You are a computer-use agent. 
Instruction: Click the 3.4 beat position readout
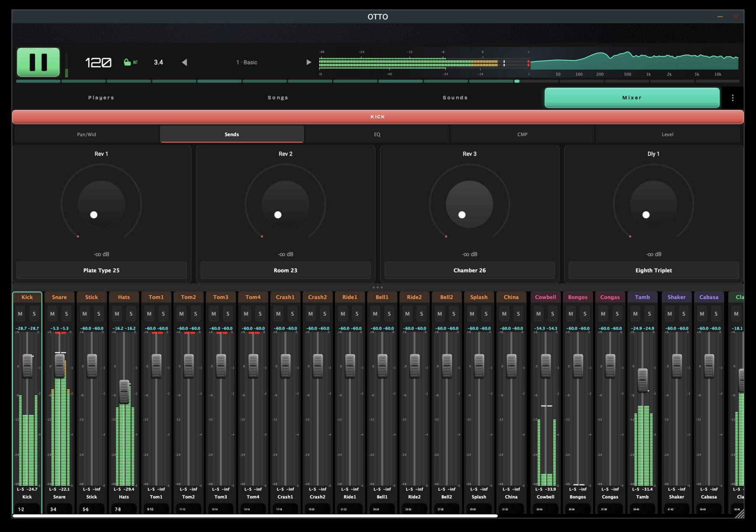pyautogui.click(x=158, y=62)
